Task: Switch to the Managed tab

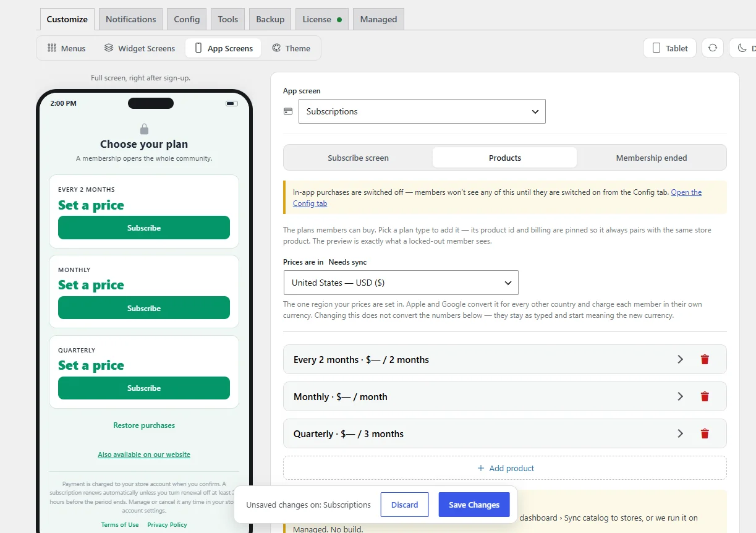Action: click(379, 19)
